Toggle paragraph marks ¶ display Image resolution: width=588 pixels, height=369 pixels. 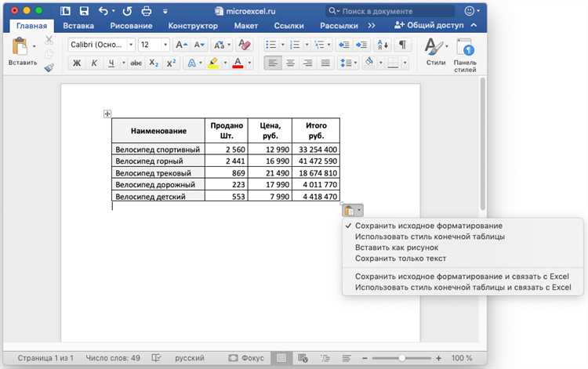tap(402, 45)
